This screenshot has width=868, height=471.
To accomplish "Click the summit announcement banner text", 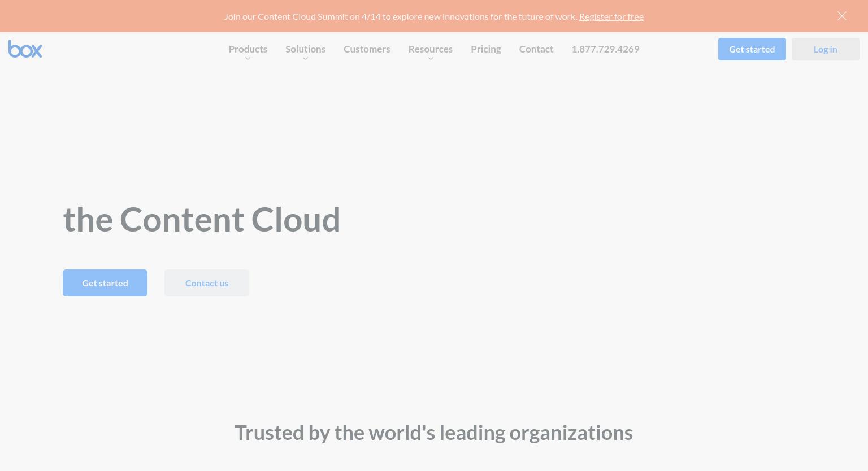I will tap(401, 16).
